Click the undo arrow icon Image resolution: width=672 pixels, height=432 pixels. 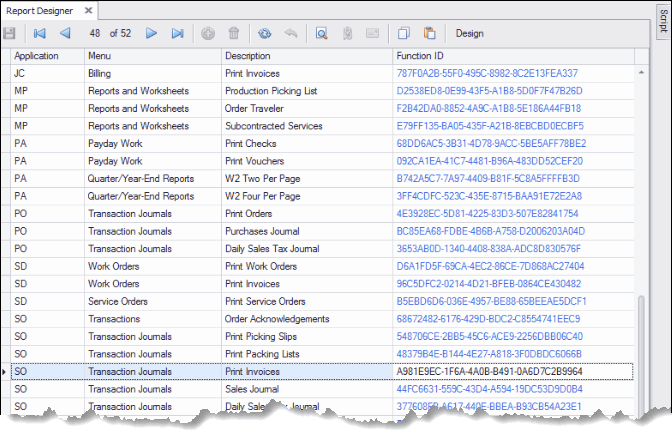click(290, 33)
